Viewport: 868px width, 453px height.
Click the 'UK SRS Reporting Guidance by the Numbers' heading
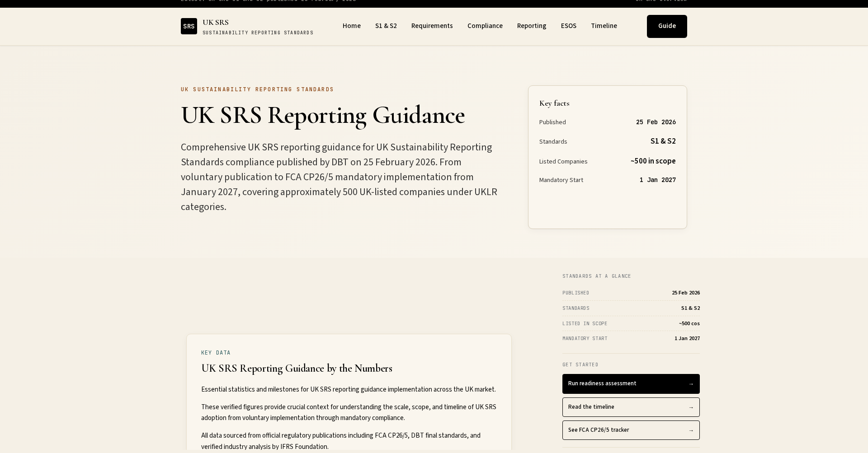pos(297,369)
